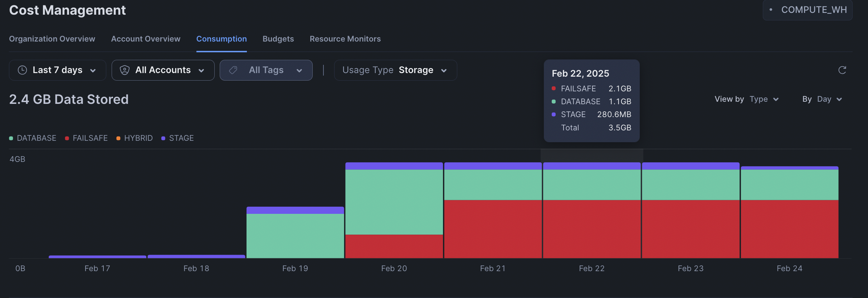Open the Resource Monitors tab
The height and width of the screenshot is (298, 868).
point(345,39)
